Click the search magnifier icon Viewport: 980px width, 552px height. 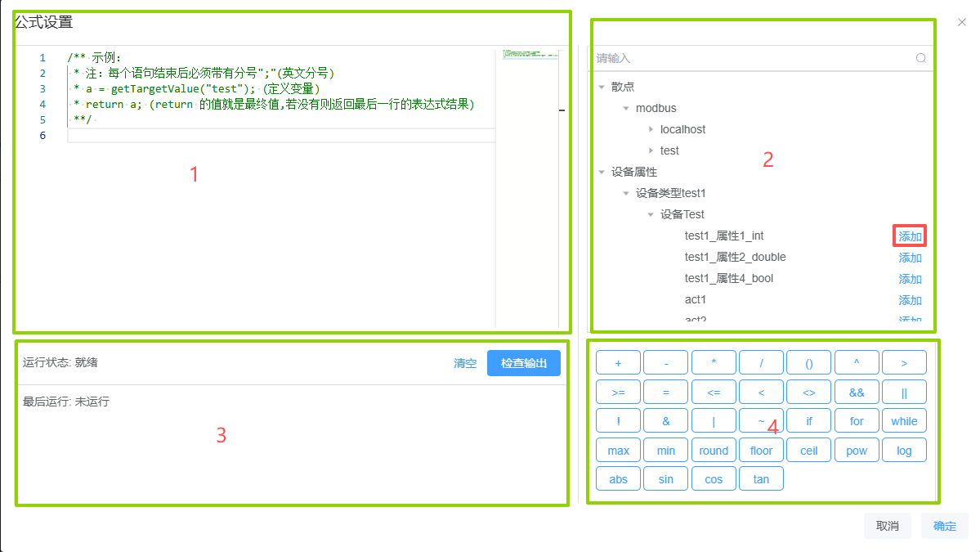coord(920,58)
